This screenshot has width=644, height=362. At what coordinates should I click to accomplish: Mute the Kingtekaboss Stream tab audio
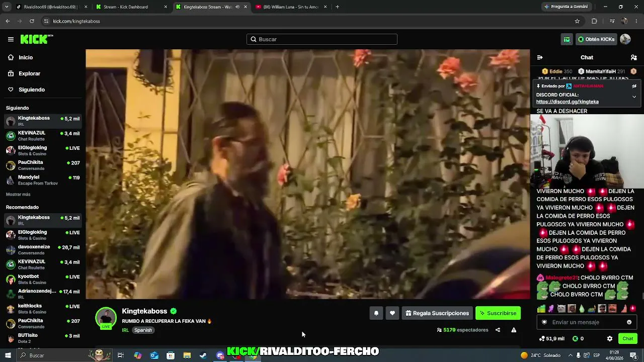point(237,7)
